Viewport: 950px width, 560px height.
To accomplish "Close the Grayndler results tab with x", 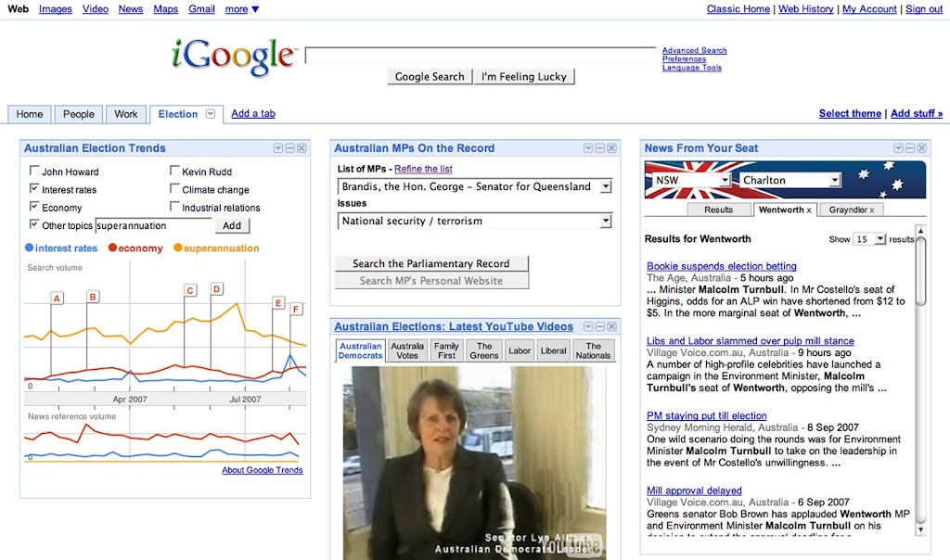I will 872,210.
